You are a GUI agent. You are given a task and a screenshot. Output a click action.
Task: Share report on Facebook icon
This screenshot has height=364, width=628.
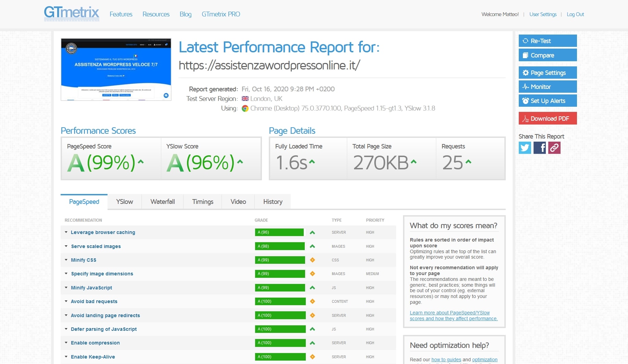pyautogui.click(x=540, y=148)
